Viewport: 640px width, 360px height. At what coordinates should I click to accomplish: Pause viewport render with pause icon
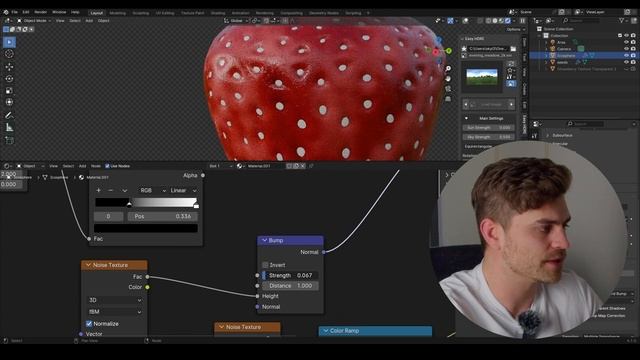522,20
